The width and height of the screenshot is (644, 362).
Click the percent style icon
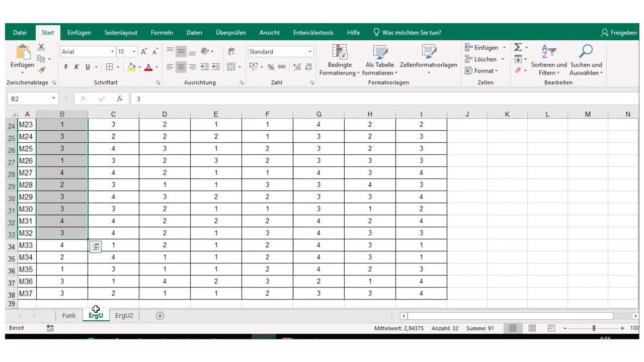(271, 67)
